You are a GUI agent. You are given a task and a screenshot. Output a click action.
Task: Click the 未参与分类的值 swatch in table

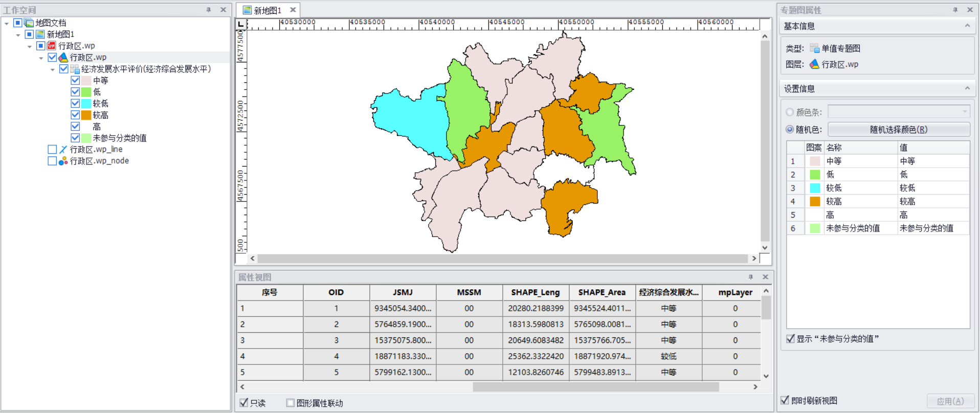pos(815,228)
